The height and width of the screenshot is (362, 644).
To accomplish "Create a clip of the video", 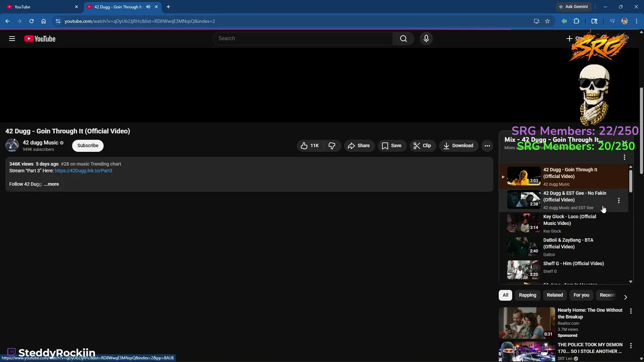I will click(422, 146).
